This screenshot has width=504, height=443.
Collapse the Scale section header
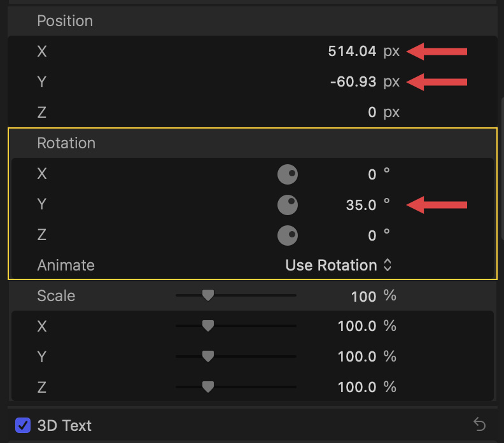tap(56, 296)
